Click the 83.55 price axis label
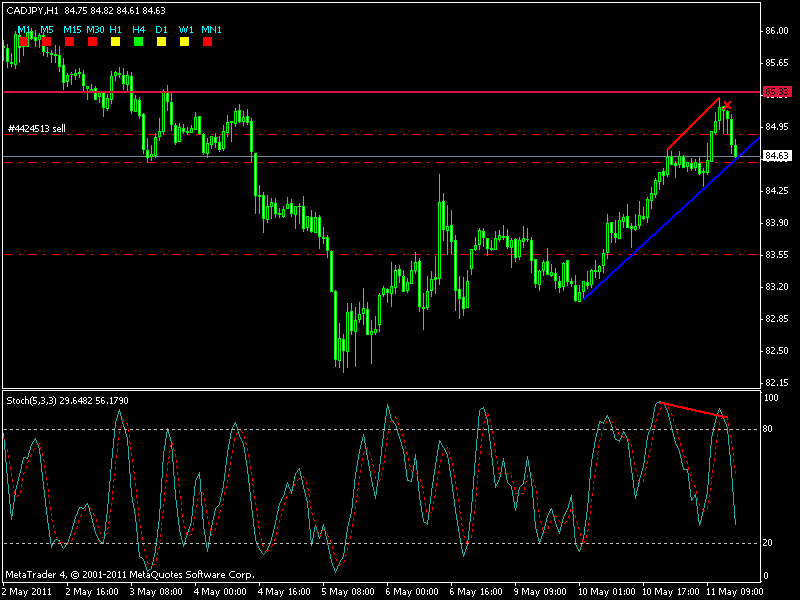 pyautogui.click(x=777, y=255)
